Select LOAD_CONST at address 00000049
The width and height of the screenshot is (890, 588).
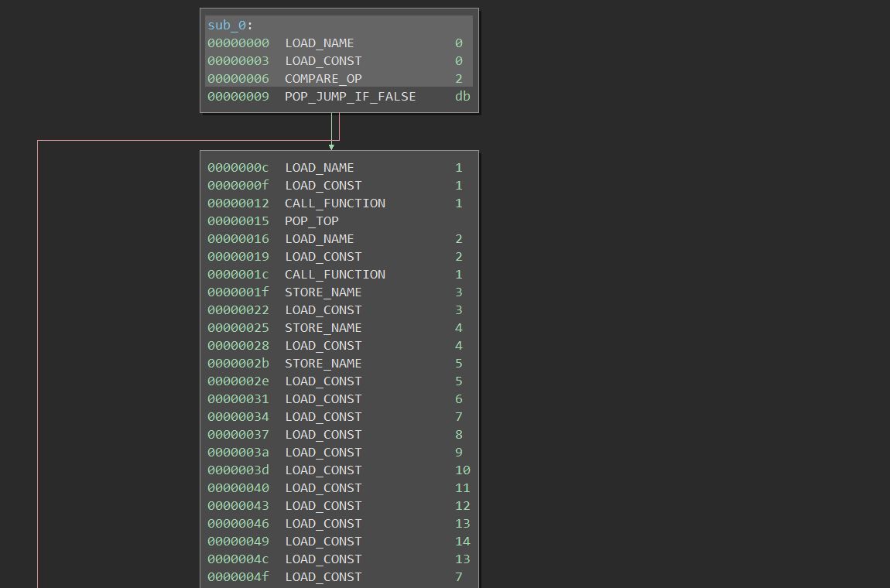coord(323,541)
